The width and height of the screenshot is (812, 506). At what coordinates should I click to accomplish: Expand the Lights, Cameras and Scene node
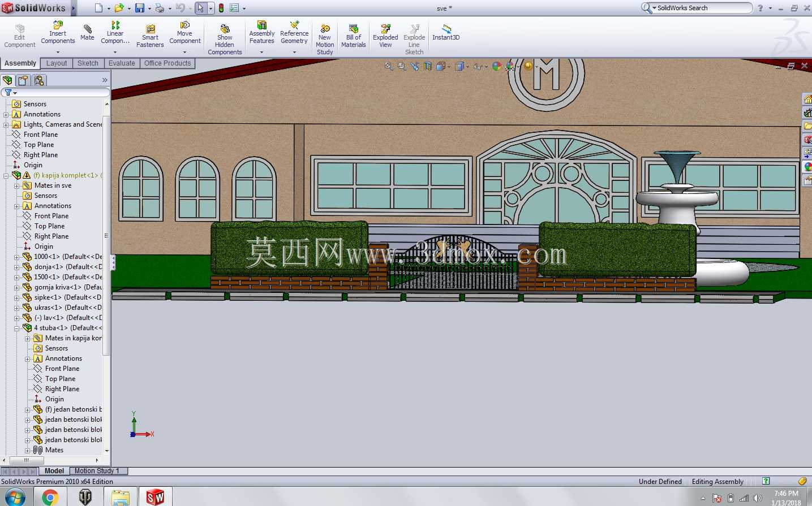(6, 124)
